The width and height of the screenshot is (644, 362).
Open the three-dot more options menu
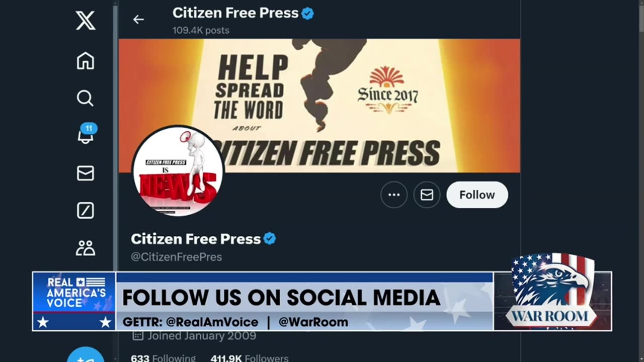coord(394,195)
